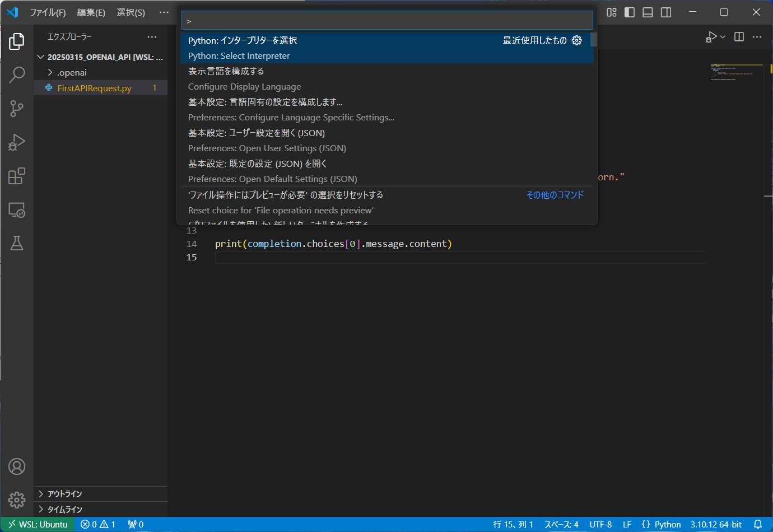Focus the command palette input field
Viewport: 773px width, 532px height.
387,21
